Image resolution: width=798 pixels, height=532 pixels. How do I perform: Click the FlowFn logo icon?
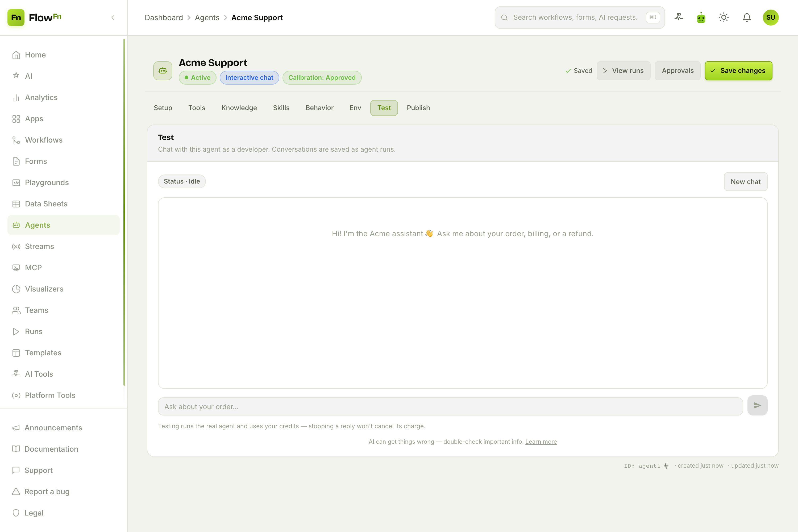point(16,17)
